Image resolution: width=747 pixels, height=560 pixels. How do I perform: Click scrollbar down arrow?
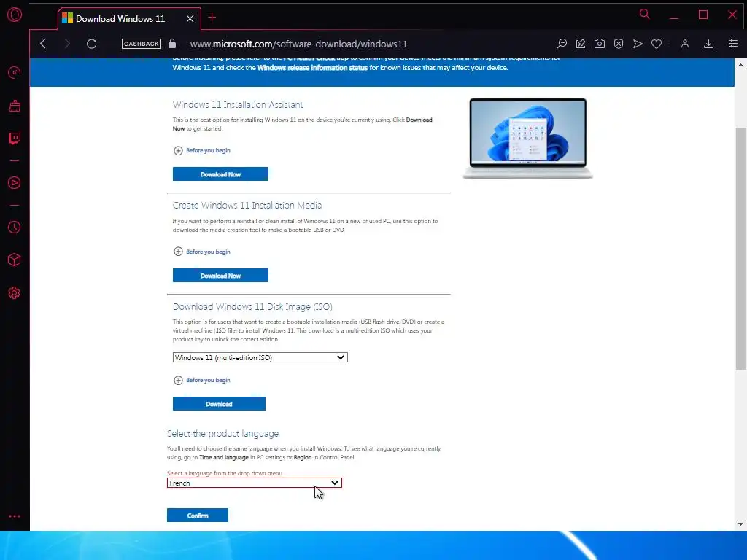pos(740,524)
